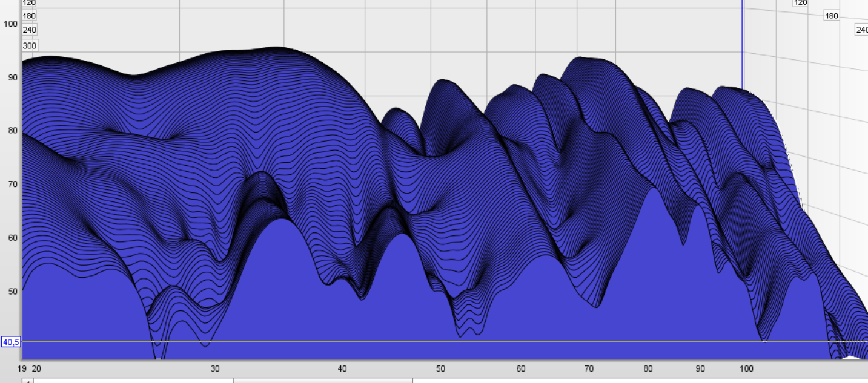This screenshot has width=868, height=383.
Task: Click the 120 ms time label on right
Action: coord(800,3)
